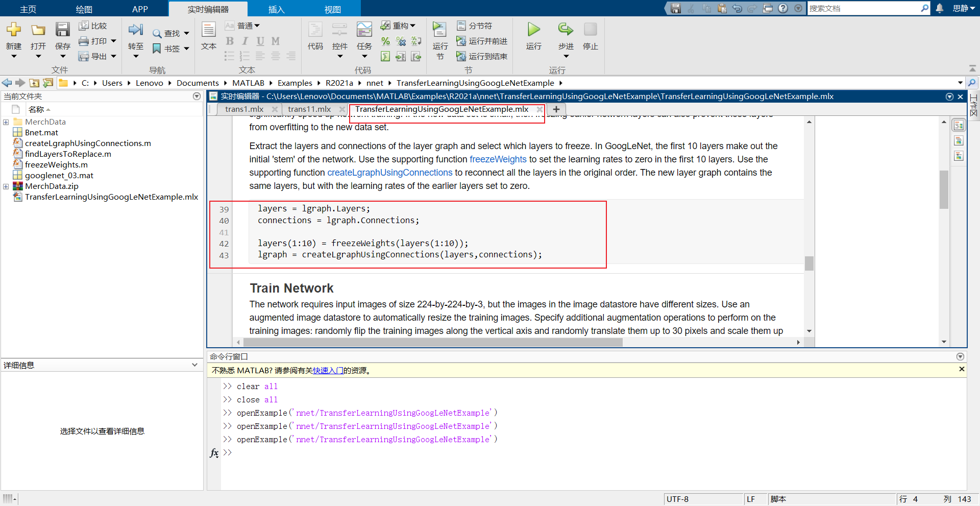The width and height of the screenshot is (980, 506).
Task: Click the 转至 (Go To) icon
Action: coord(136,30)
